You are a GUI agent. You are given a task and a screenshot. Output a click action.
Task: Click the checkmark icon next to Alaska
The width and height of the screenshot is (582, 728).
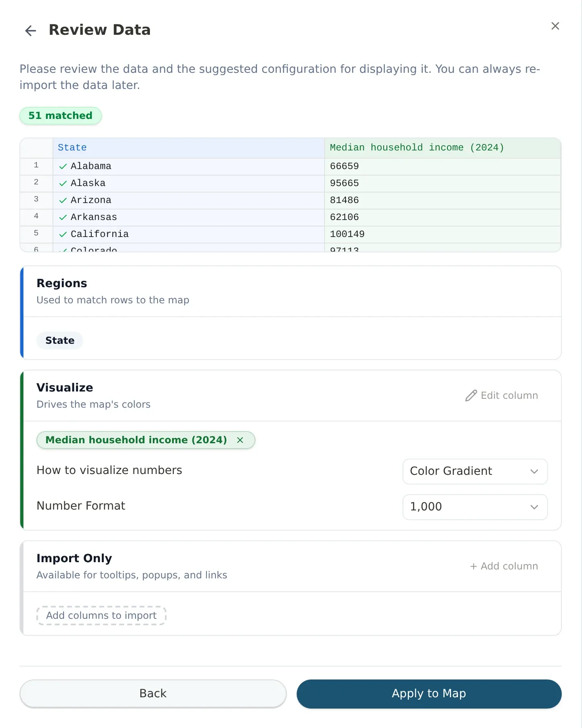(63, 183)
